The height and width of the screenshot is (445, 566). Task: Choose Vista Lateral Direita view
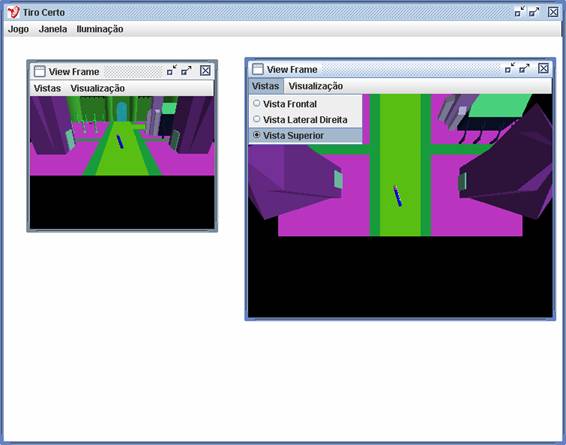click(x=305, y=119)
